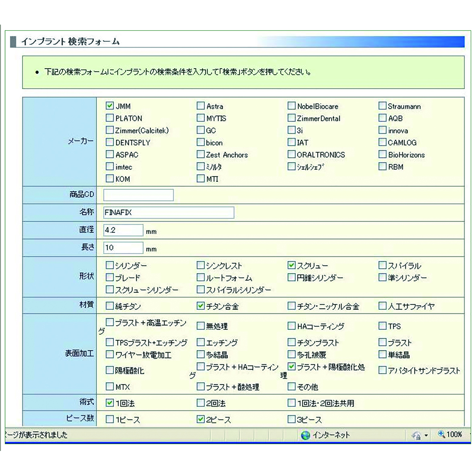Enable the 陽極酸化 checkbox
476x476 pixels.
click(x=110, y=370)
